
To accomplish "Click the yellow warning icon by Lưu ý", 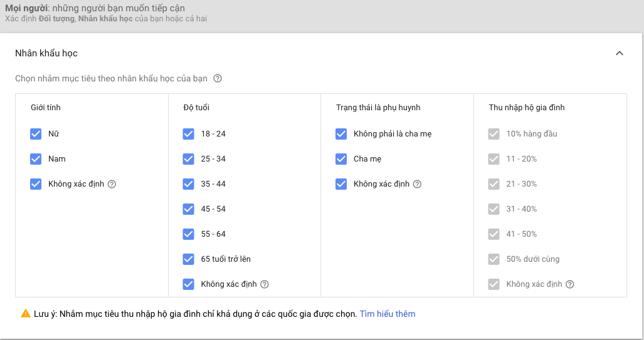I will click(x=26, y=314).
